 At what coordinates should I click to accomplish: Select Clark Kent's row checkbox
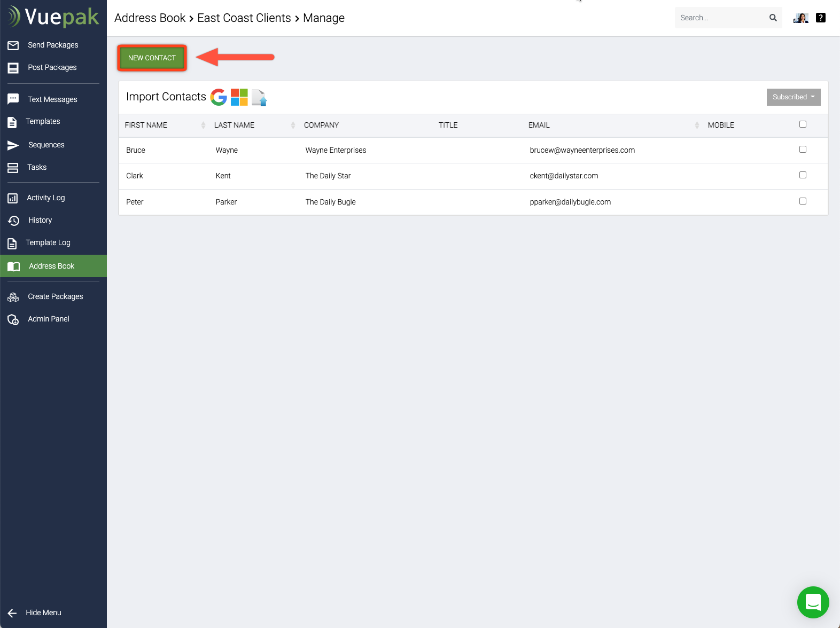(803, 175)
